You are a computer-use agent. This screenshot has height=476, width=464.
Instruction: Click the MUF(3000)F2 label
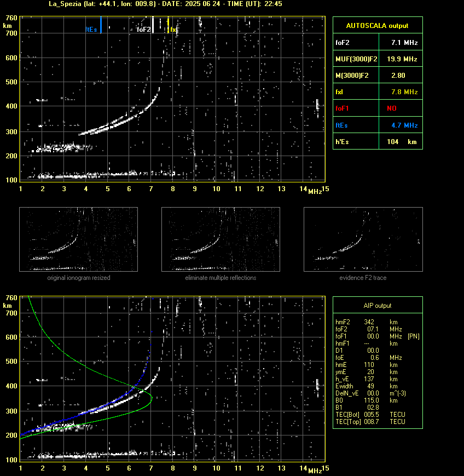pos(356,59)
